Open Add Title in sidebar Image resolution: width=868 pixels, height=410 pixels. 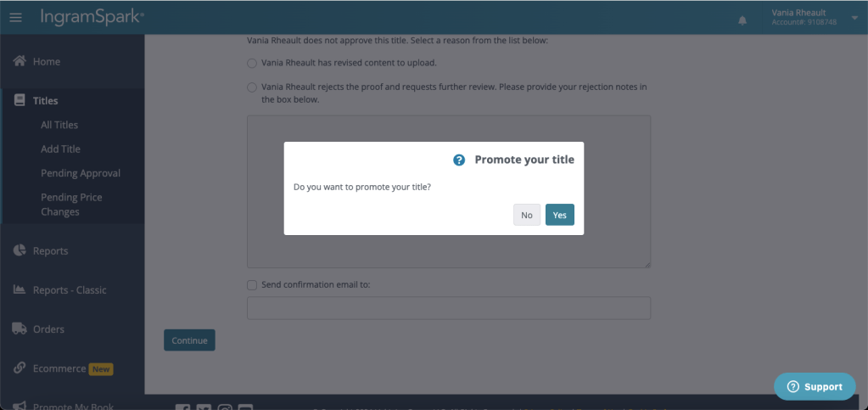60,149
